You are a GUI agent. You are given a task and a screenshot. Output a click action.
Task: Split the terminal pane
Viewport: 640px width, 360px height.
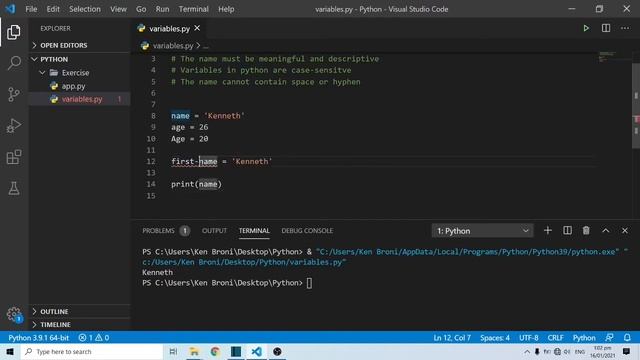[567, 231]
